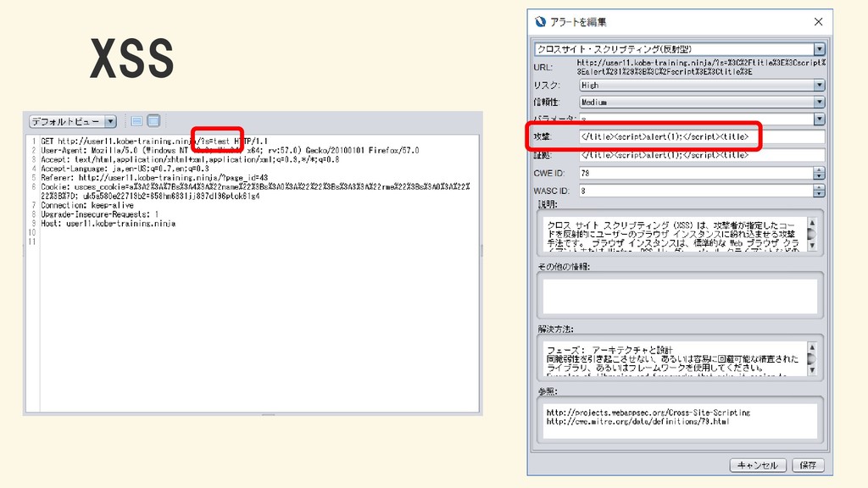Image resolution: width=868 pixels, height=488 pixels.
Task: Increase the CWE ID stepper value
Action: (820, 169)
